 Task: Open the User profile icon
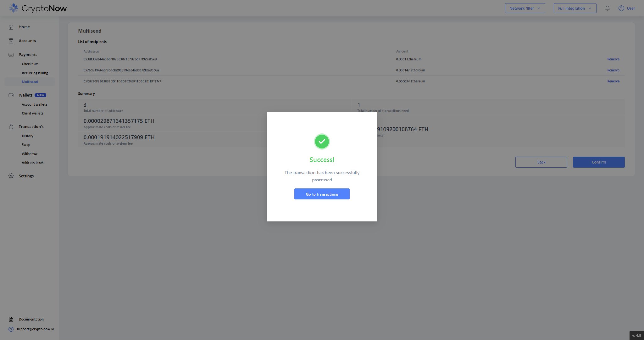pyautogui.click(x=621, y=8)
